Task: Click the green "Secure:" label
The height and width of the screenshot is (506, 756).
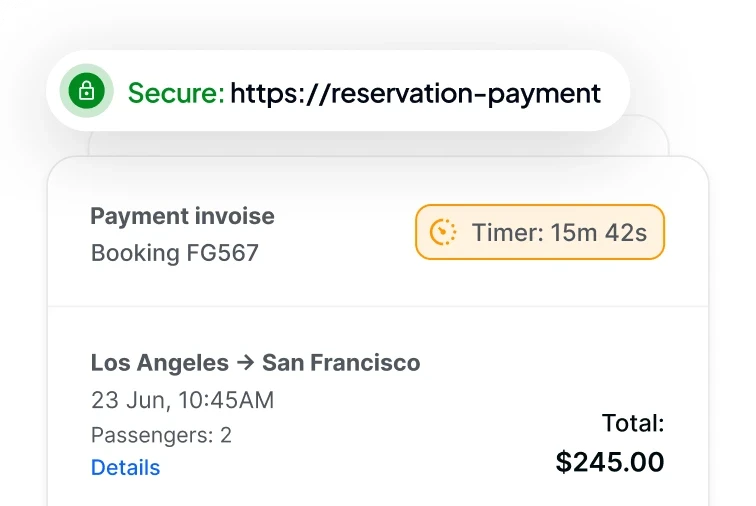Action: pyautogui.click(x=176, y=93)
